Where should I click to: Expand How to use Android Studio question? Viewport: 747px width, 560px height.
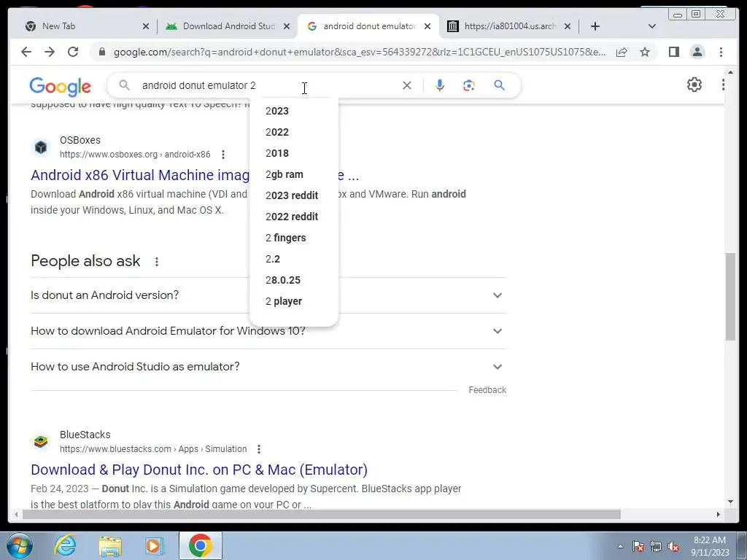pyautogui.click(x=268, y=367)
